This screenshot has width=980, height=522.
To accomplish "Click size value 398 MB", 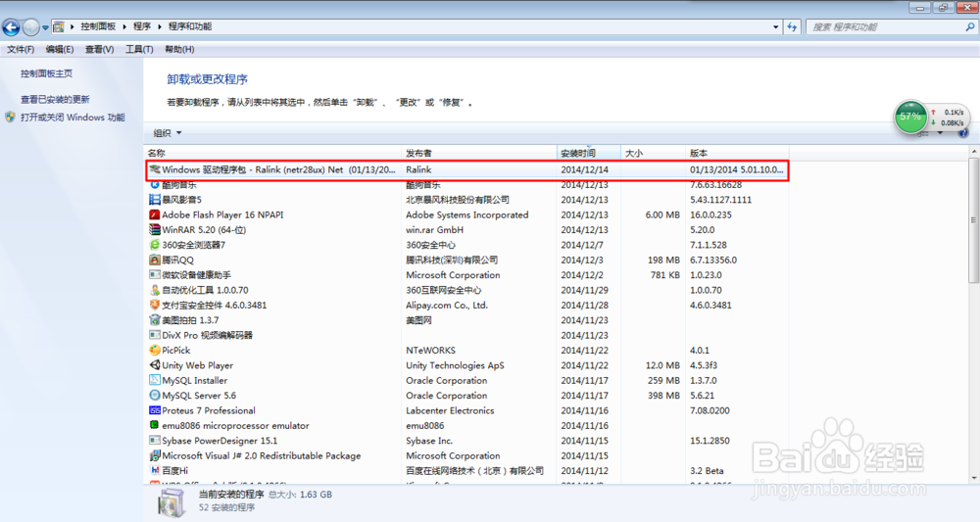I will point(663,396).
